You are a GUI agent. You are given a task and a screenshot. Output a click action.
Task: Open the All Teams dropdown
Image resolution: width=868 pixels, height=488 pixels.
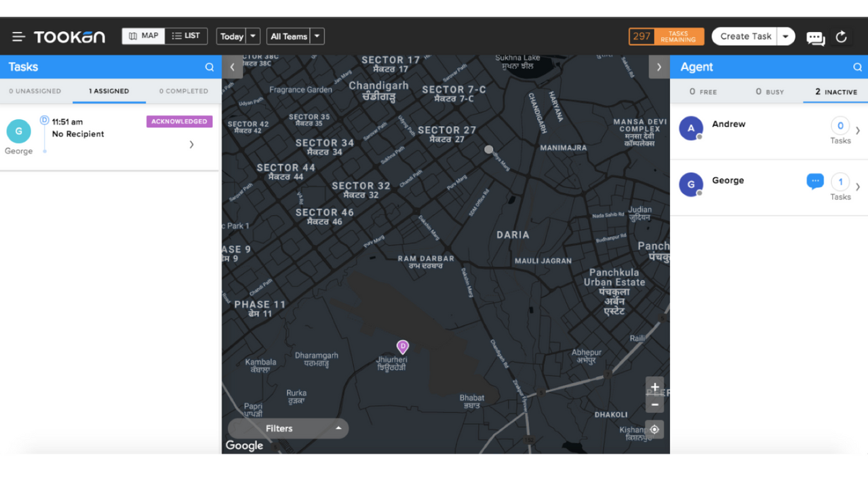[x=316, y=35]
